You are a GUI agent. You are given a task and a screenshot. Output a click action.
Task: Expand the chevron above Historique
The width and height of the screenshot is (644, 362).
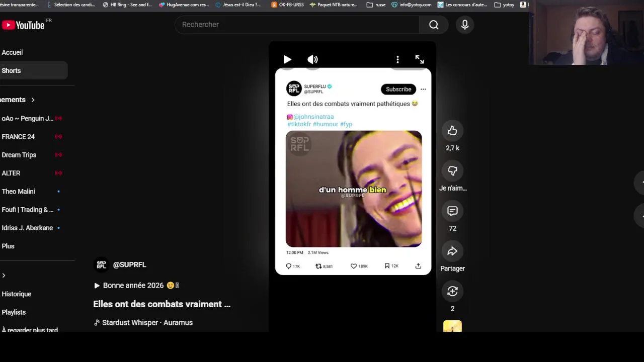(x=4, y=276)
